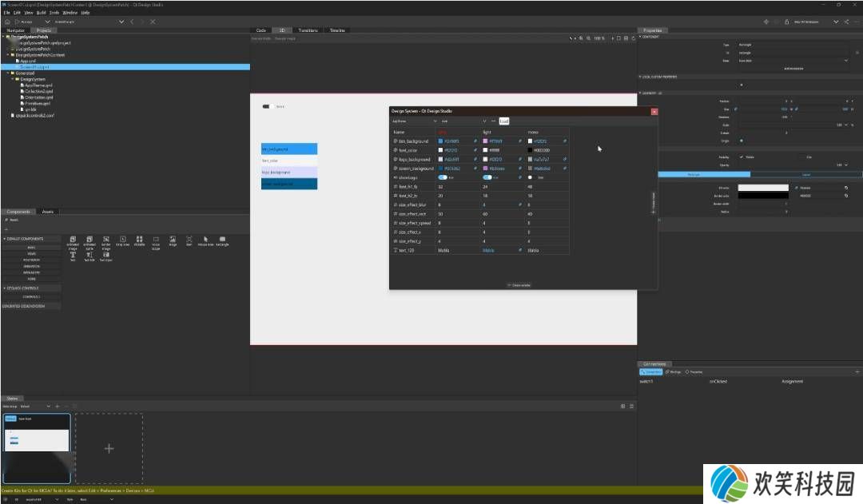
Task: Click the white fill color bar in Properties
Action: tap(763, 188)
